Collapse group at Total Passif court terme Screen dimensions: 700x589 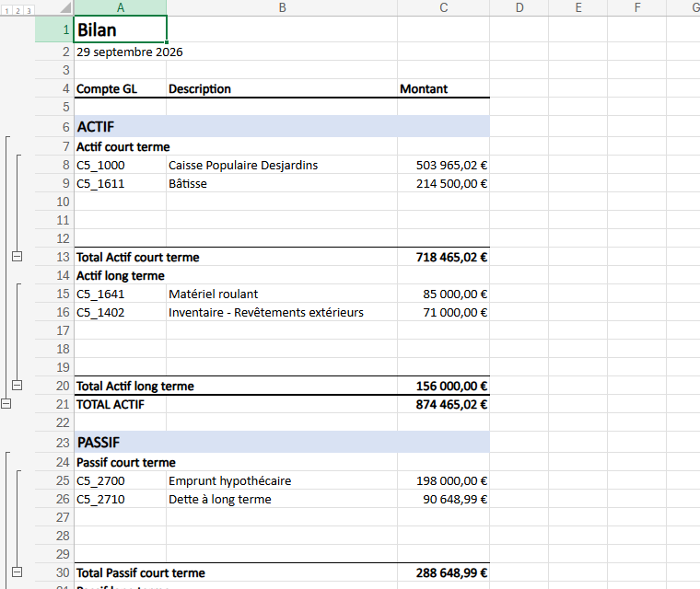[x=17, y=572]
